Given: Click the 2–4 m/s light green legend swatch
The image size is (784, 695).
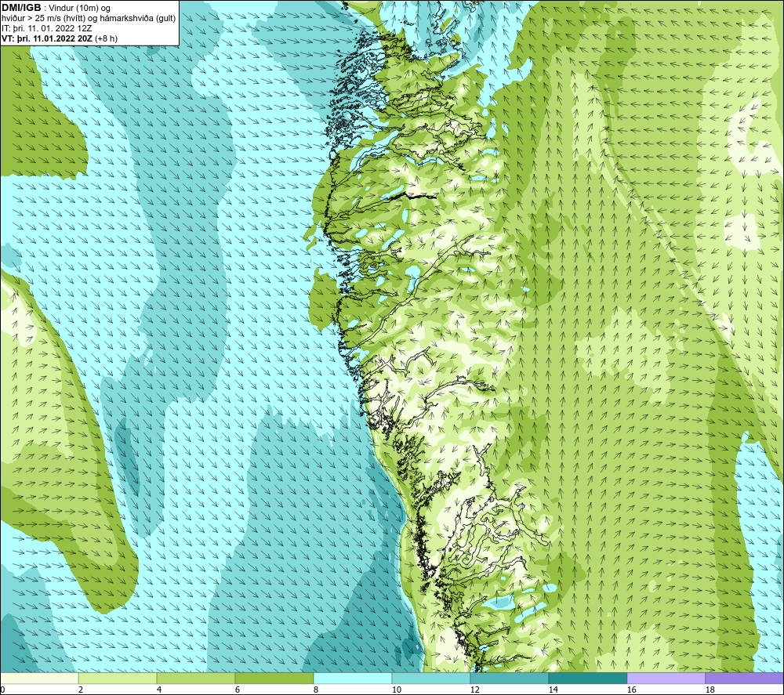Looking at the screenshot, I should pos(118,678).
